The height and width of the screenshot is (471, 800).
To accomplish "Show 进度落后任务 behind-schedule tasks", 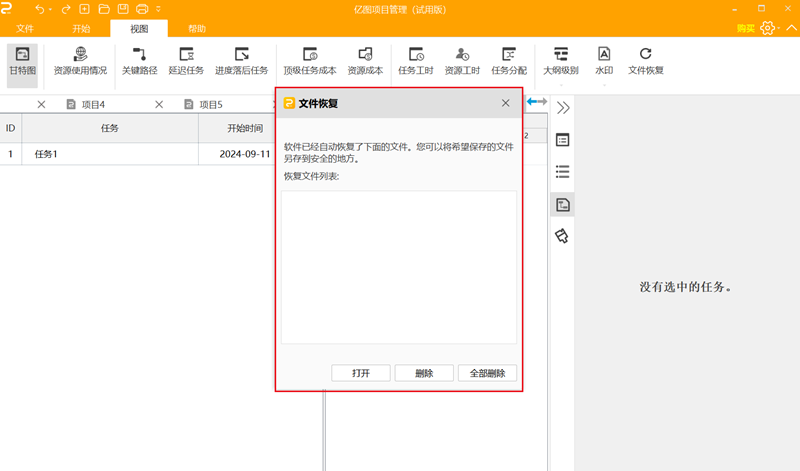I will click(x=241, y=62).
